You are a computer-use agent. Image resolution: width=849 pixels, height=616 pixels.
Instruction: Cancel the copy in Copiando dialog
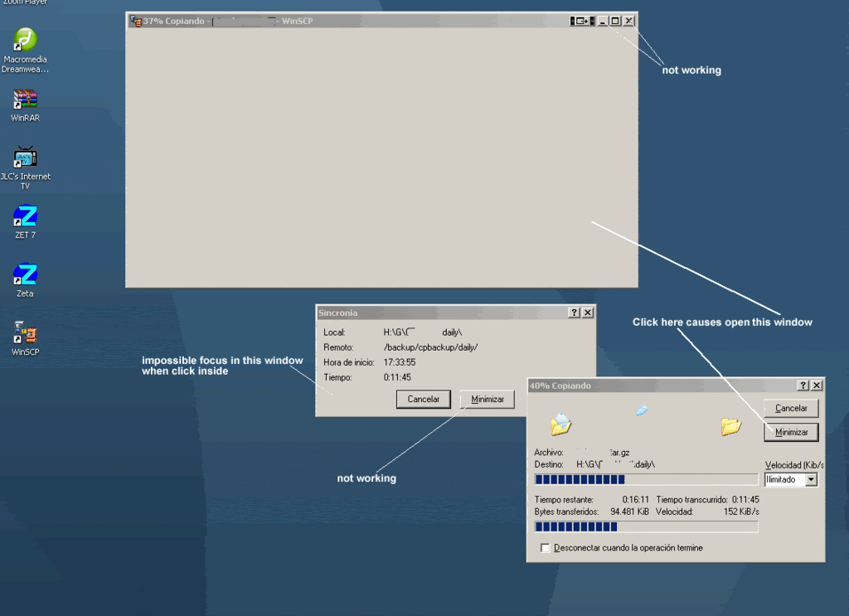tap(791, 408)
